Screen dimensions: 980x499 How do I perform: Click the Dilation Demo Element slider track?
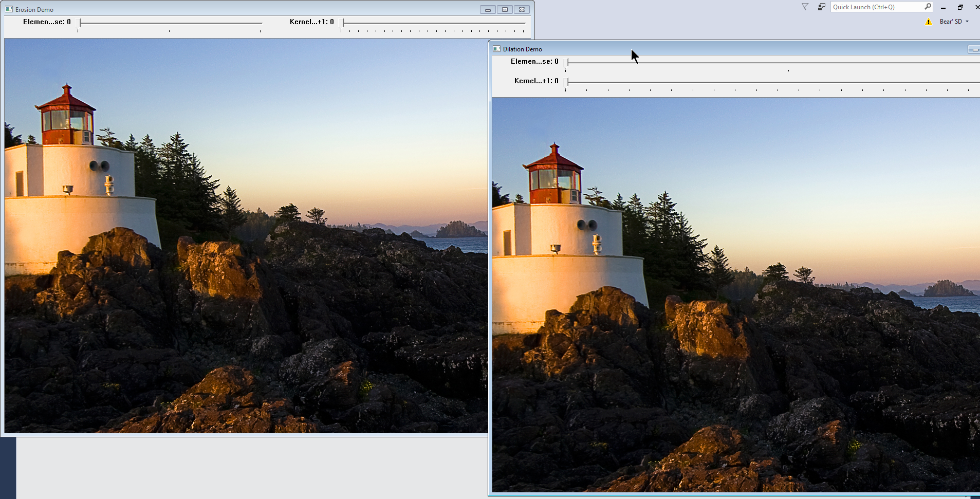click(x=771, y=62)
